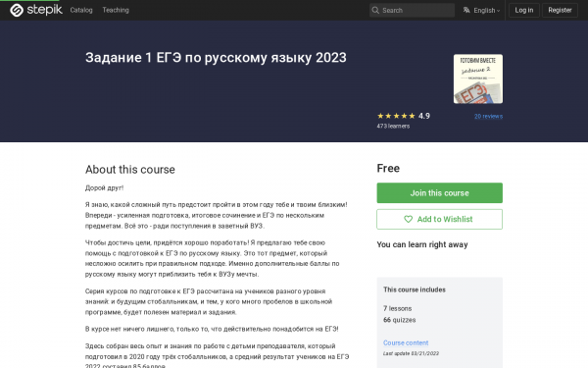Click the 'Last update 03/21/2022' text
This screenshot has width=588, height=368.
(x=411, y=353)
